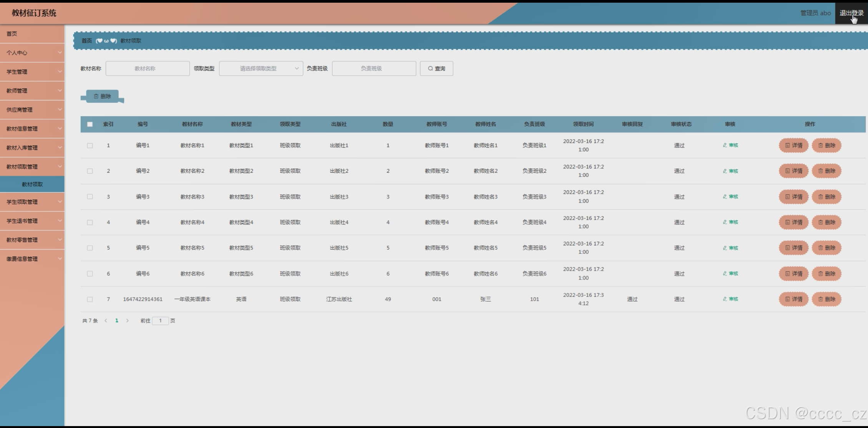The width and height of the screenshot is (868, 428).
Task: Click the bulk 删除 trash button above table
Action: (x=102, y=96)
